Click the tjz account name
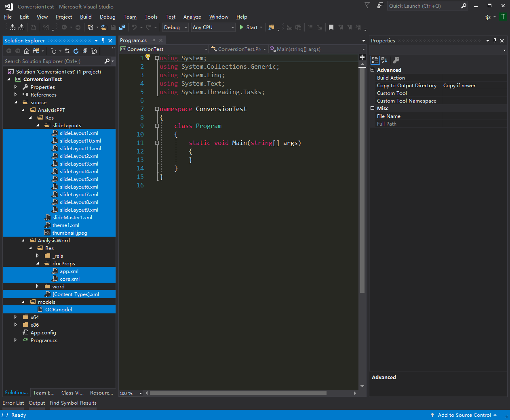Screen dimensions: 510x420 (488, 17)
